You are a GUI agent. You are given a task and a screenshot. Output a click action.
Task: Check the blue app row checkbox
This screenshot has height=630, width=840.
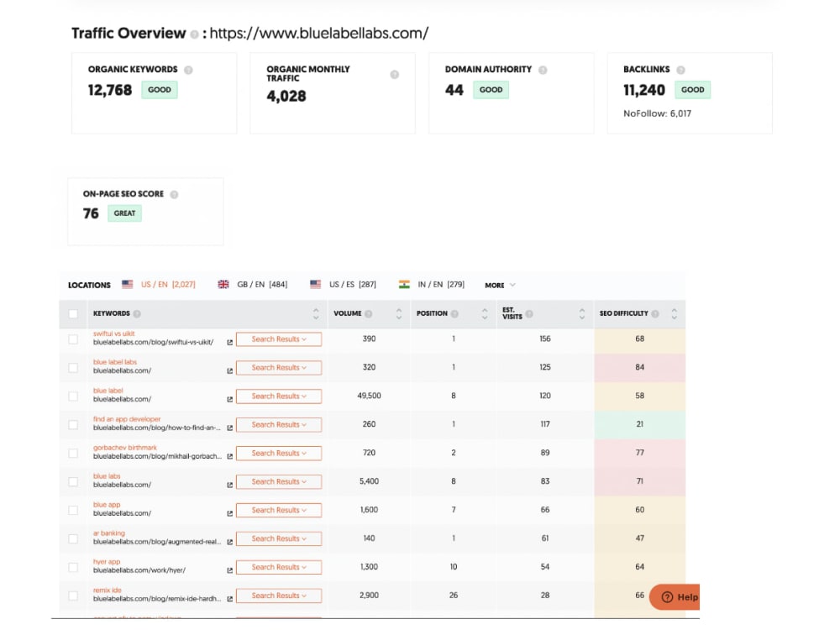73,510
